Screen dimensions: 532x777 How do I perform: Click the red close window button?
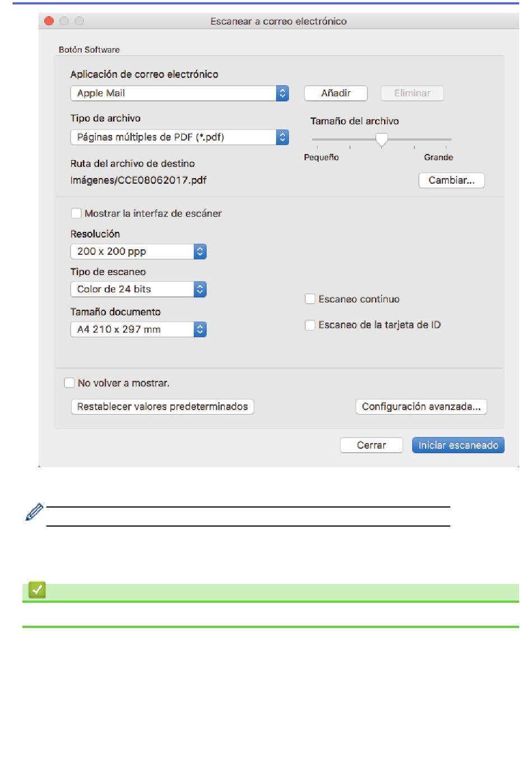point(49,21)
